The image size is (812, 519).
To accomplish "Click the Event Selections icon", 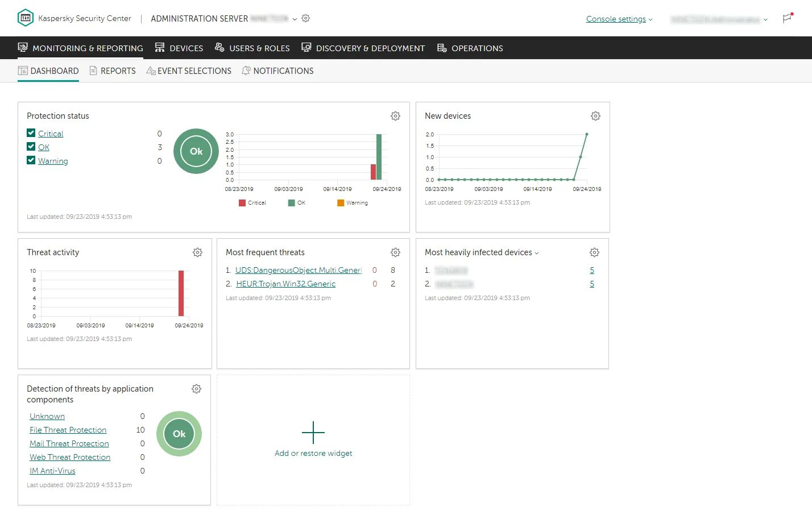I will coord(151,70).
